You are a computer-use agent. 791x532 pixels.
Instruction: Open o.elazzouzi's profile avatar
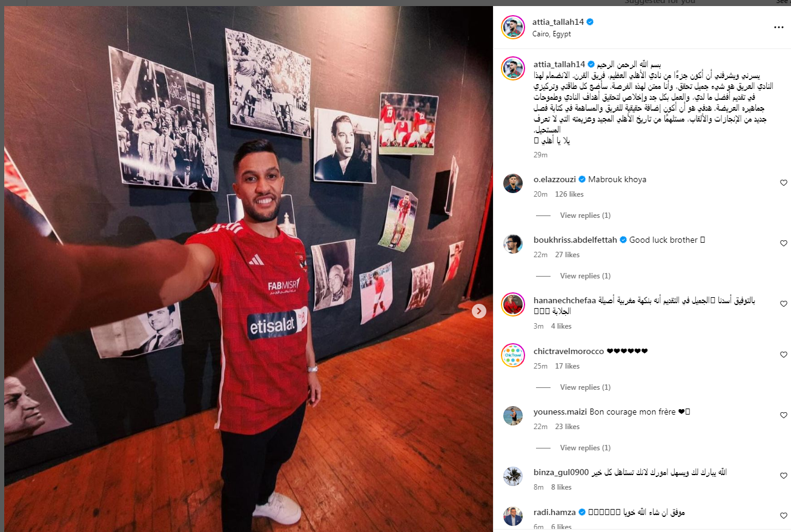513,183
